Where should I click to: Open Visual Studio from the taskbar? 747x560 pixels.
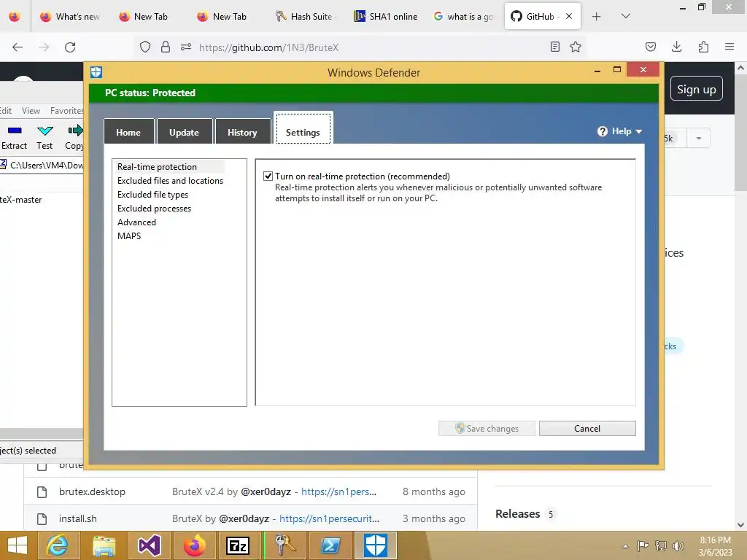[x=150, y=545]
